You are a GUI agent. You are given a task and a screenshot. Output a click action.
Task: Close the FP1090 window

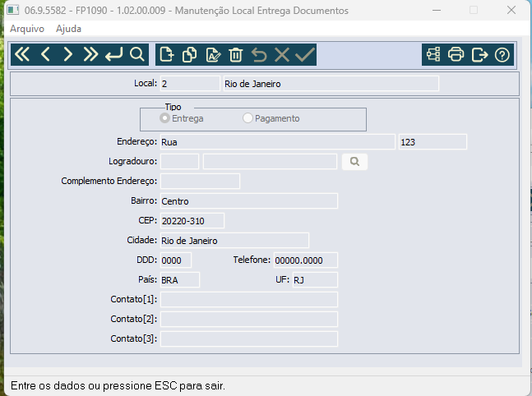tap(511, 10)
